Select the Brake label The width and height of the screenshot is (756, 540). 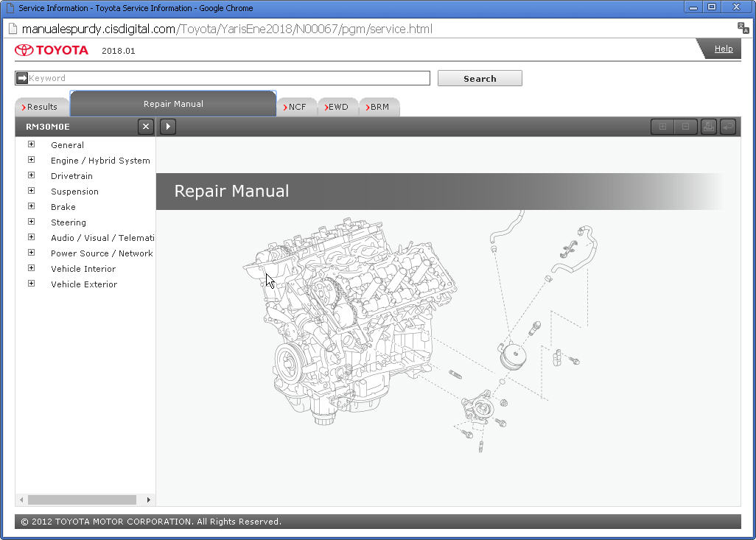click(x=63, y=207)
